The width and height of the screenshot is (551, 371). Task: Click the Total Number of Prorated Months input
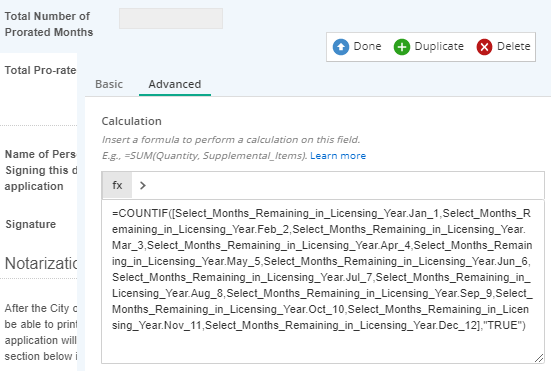click(171, 18)
